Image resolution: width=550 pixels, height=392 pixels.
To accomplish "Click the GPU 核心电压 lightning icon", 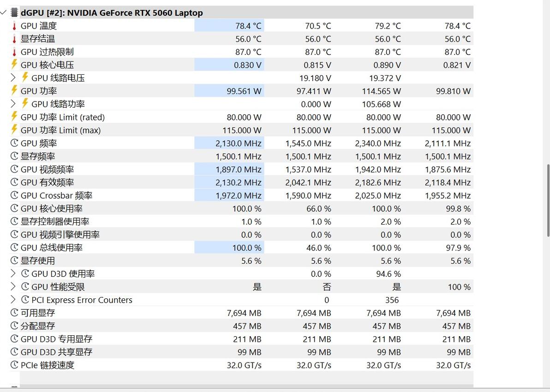I will click(14, 65).
